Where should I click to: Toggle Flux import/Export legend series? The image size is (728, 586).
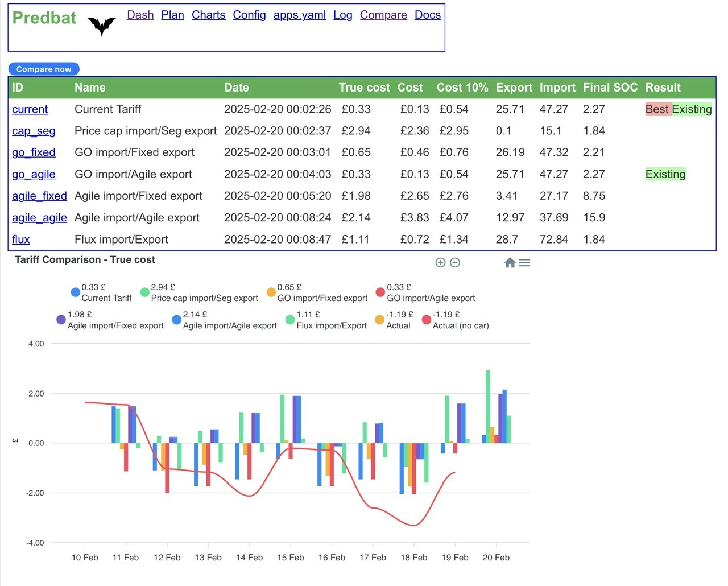pyautogui.click(x=326, y=320)
